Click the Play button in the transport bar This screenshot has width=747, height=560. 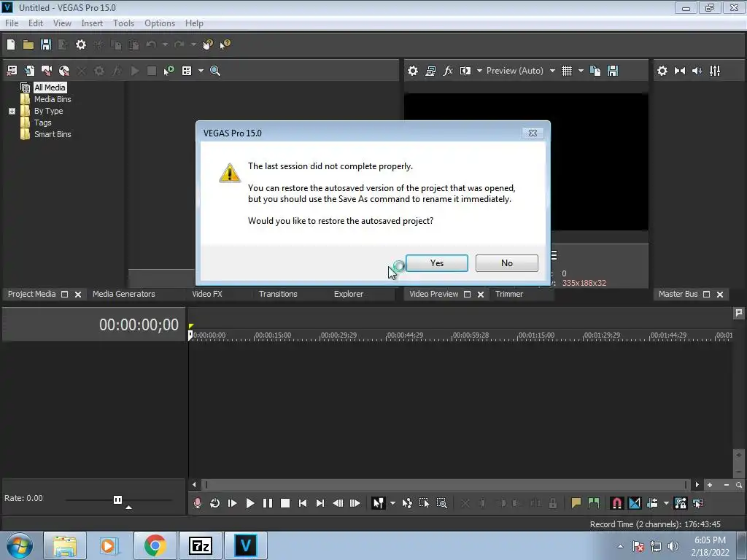tap(249, 503)
